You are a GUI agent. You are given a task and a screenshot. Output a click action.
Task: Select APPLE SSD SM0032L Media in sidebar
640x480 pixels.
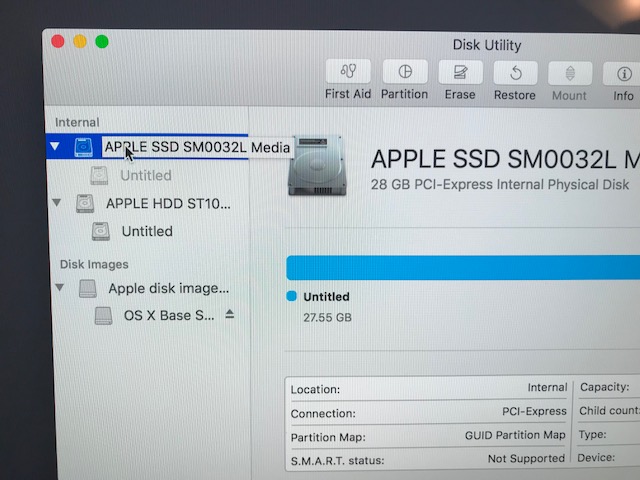[197, 147]
